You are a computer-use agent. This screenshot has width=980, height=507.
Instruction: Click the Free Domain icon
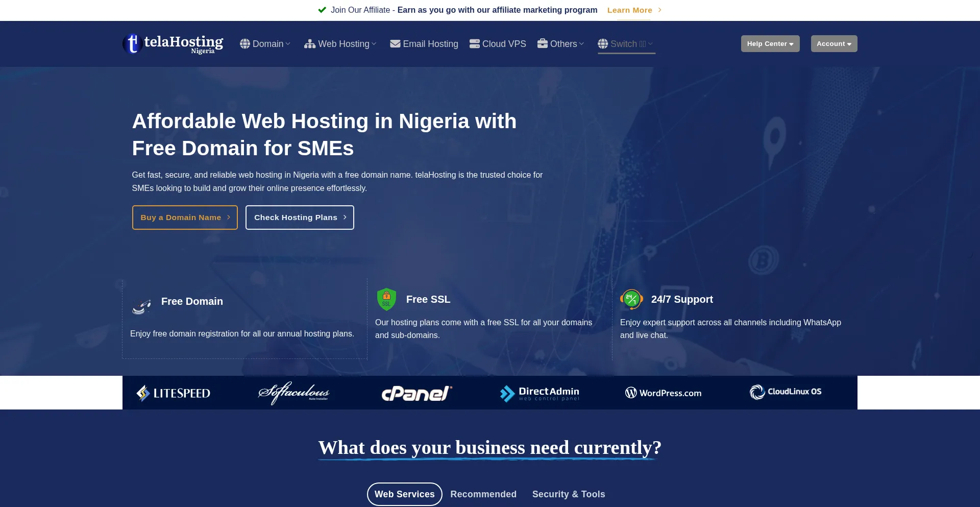pos(141,306)
